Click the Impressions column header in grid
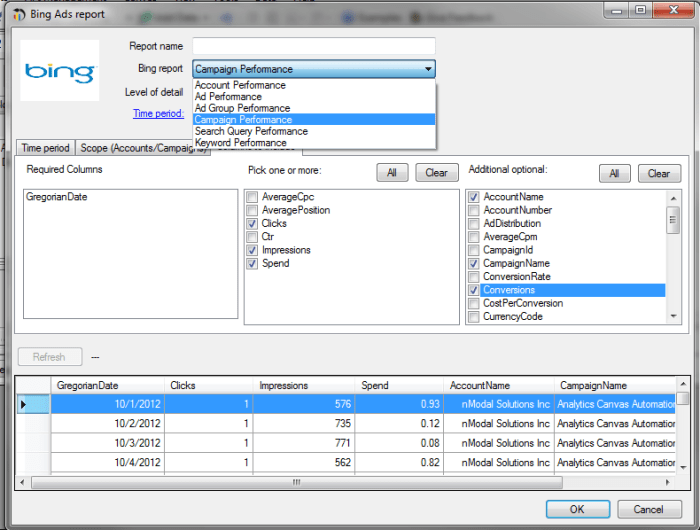Viewport: 700px width, 530px height. point(304,386)
